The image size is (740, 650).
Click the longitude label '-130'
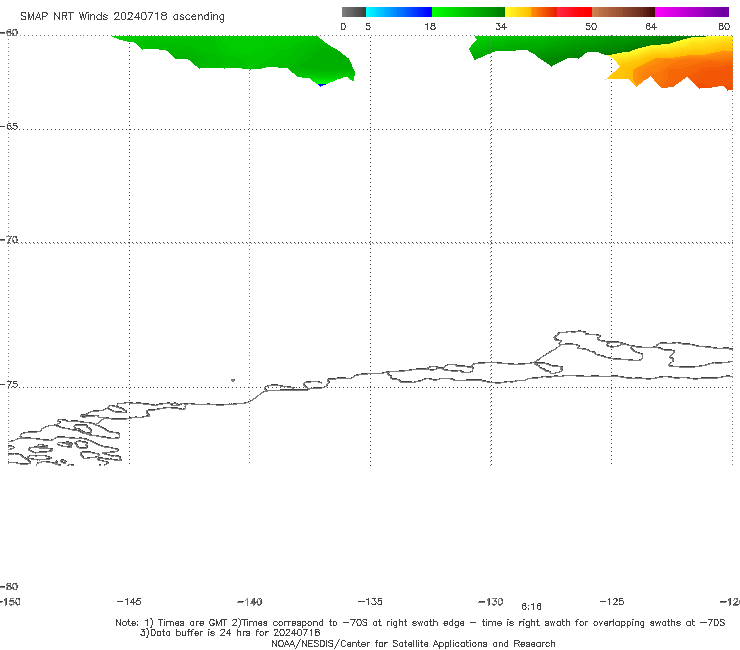point(491,601)
